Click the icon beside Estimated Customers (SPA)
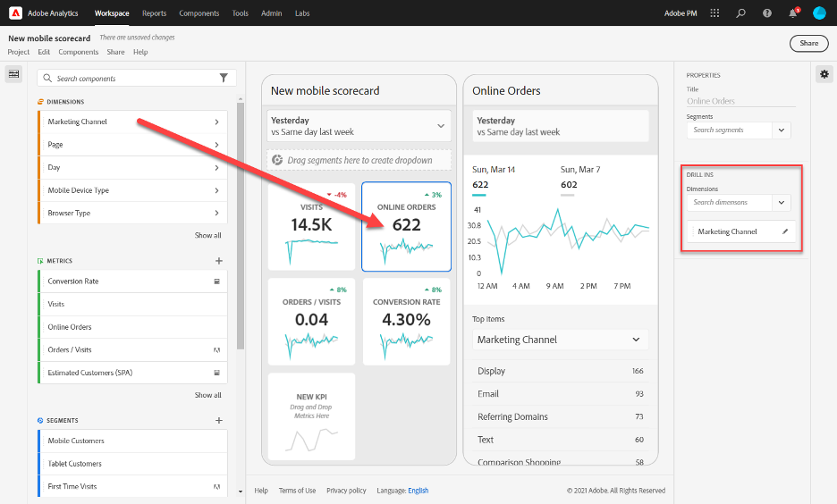 coord(216,373)
